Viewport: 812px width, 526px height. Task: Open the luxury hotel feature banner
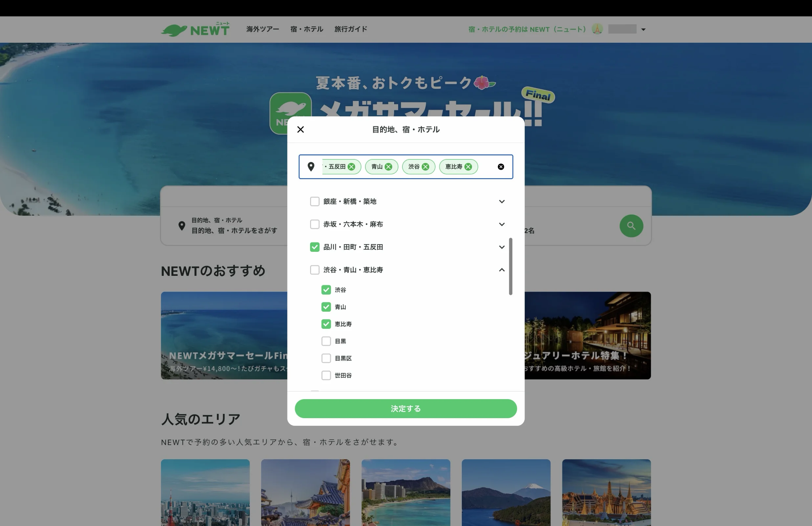point(588,335)
